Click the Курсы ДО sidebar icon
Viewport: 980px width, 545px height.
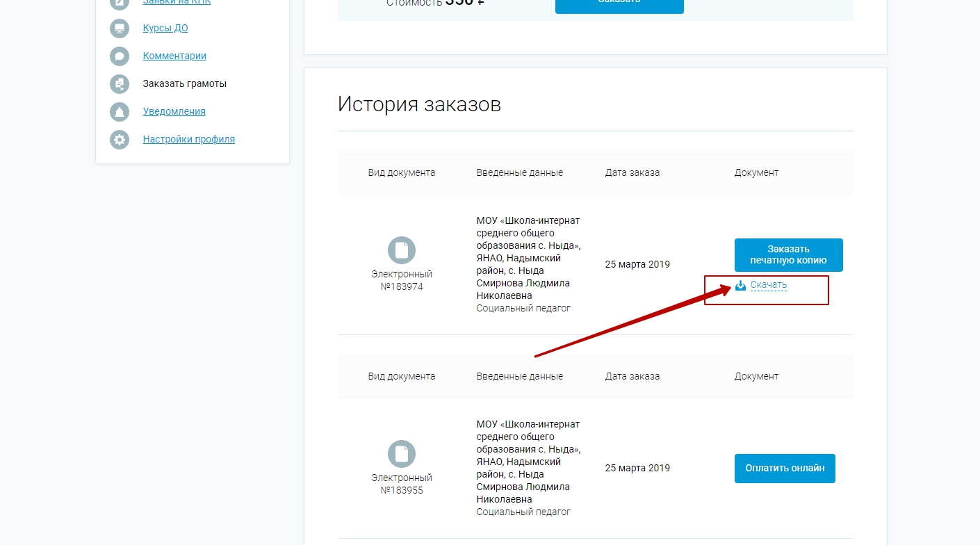120,29
